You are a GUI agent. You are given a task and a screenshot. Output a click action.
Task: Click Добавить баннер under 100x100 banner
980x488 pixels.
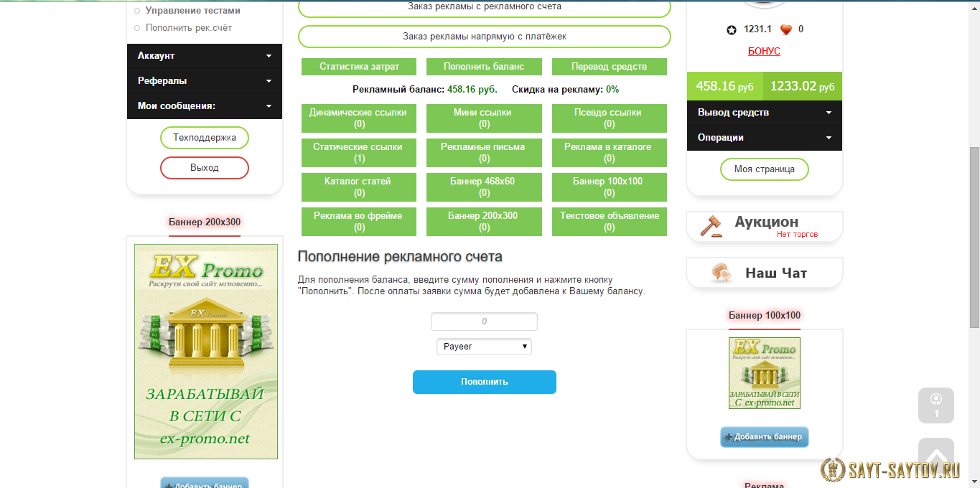[x=764, y=437]
